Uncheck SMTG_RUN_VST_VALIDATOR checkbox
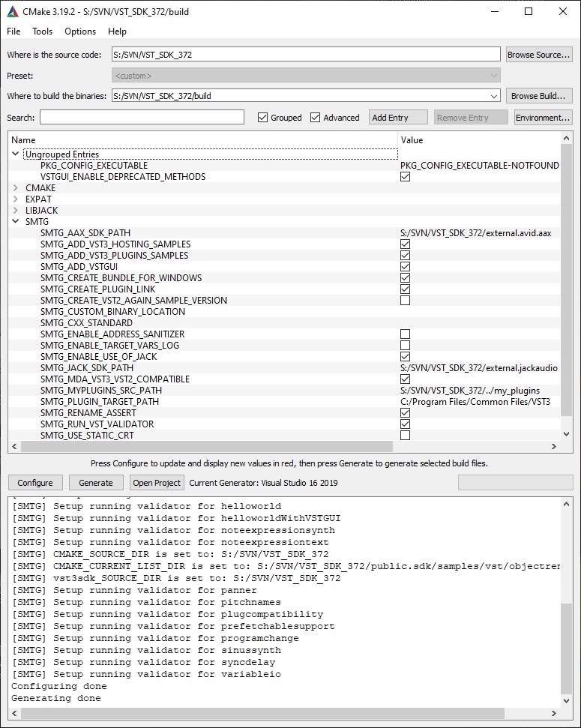The image size is (581, 728). click(x=405, y=424)
